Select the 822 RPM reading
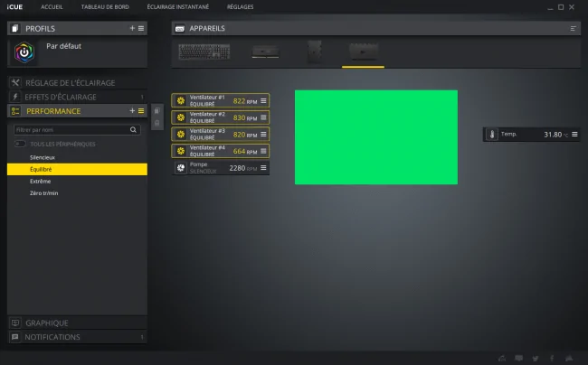This screenshot has width=588, height=365. (x=245, y=101)
